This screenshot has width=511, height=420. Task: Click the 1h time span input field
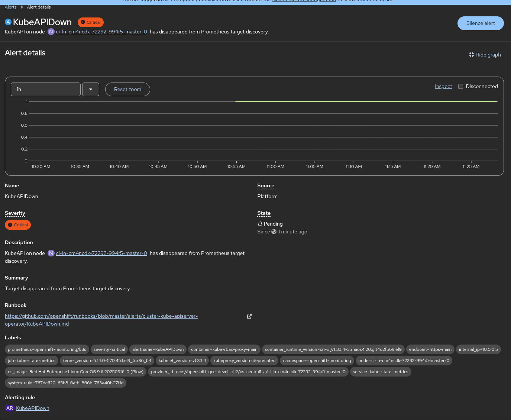coord(46,89)
